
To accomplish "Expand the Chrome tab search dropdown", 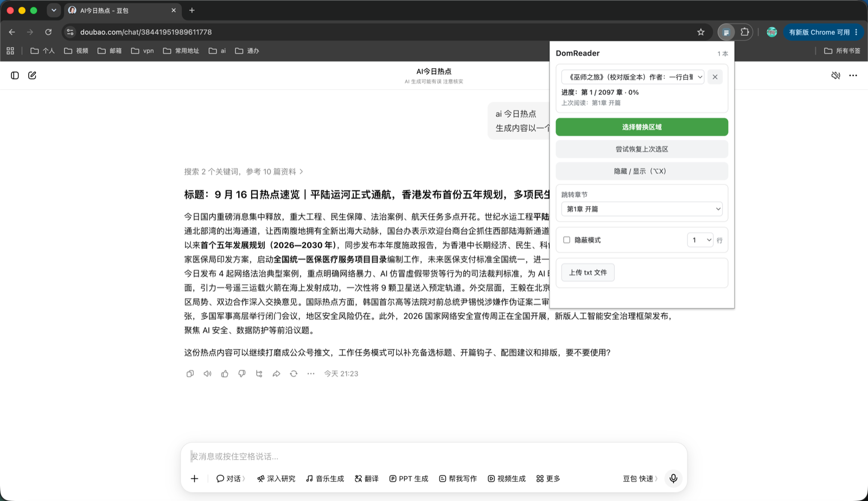I will (54, 10).
